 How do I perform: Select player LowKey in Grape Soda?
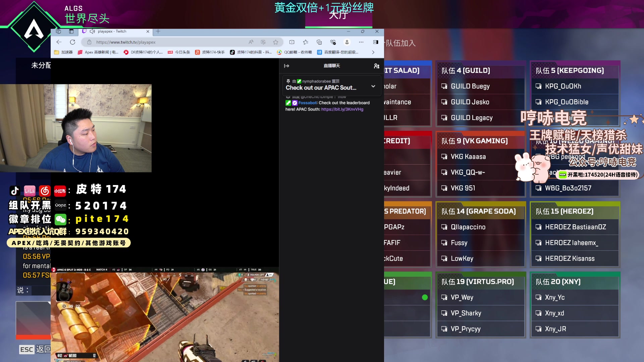coord(481,258)
